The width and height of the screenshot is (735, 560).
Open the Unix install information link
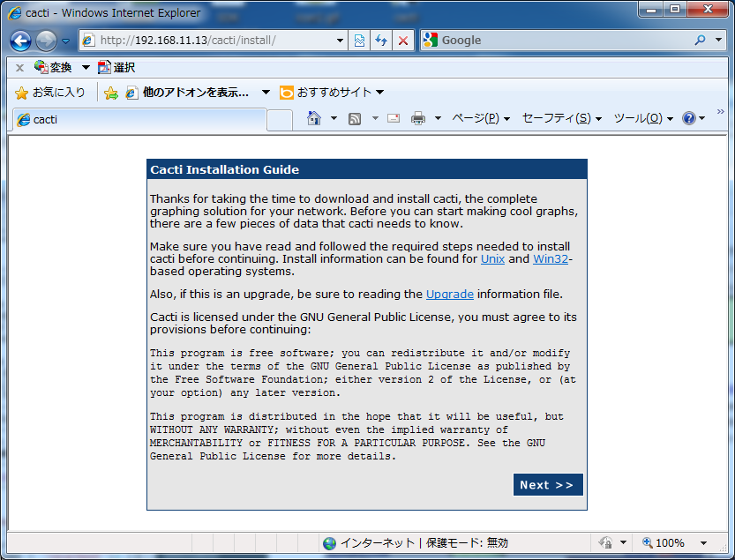492,259
